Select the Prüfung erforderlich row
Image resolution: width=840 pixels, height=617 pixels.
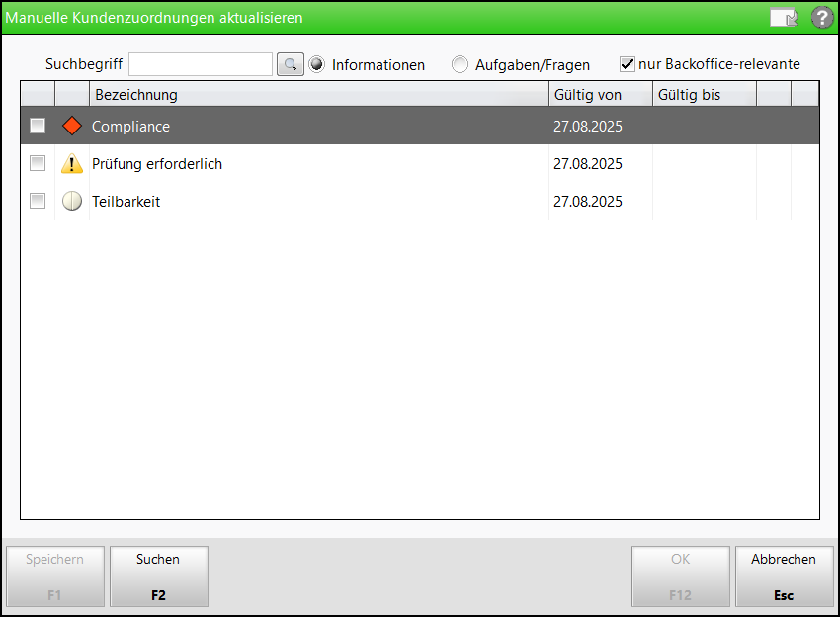158,164
